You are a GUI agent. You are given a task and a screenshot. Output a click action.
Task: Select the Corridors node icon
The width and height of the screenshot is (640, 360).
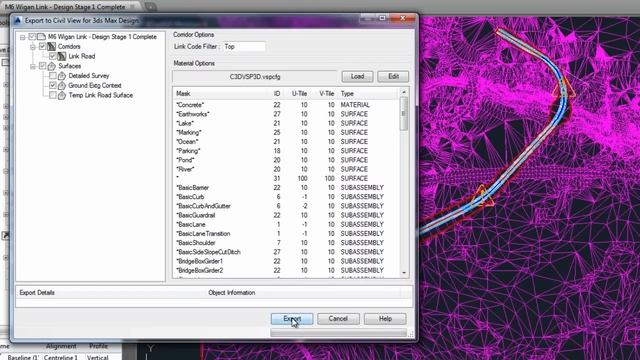[x=51, y=47]
